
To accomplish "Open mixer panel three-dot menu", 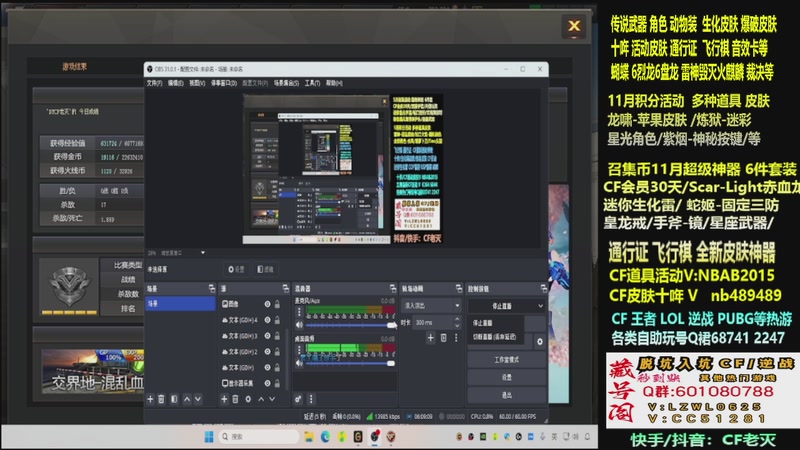I will click(311, 399).
